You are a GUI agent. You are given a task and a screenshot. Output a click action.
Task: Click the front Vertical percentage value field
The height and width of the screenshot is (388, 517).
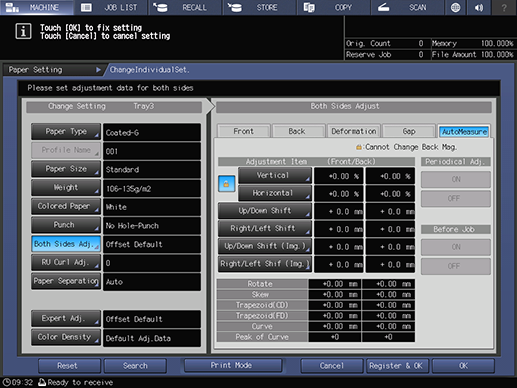pyautogui.click(x=339, y=176)
